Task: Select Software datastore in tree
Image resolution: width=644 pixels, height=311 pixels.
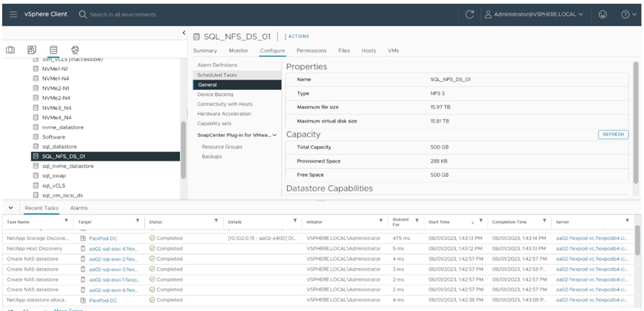Action: pyautogui.click(x=54, y=137)
